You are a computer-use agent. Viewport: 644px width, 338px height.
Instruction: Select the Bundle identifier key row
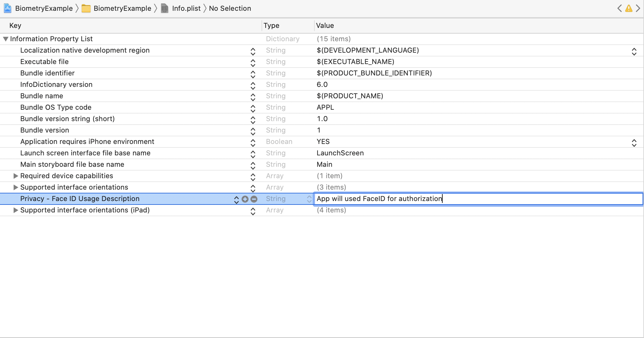(x=47, y=73)
